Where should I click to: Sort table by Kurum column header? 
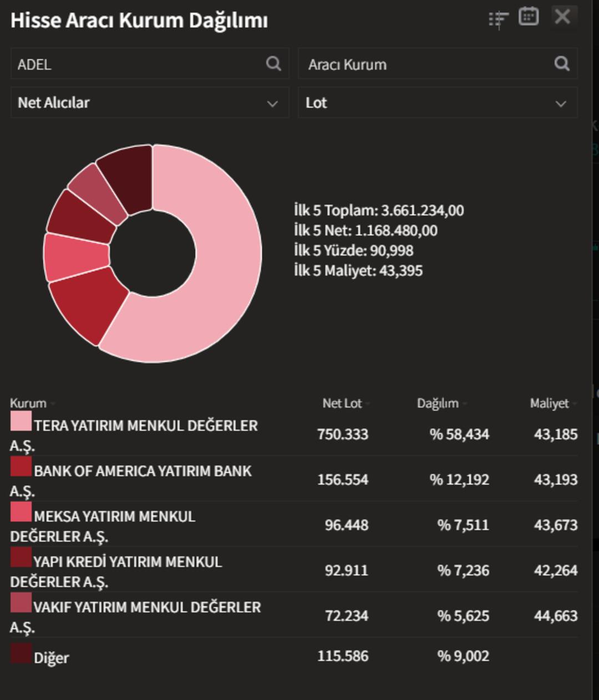[28, 403]
